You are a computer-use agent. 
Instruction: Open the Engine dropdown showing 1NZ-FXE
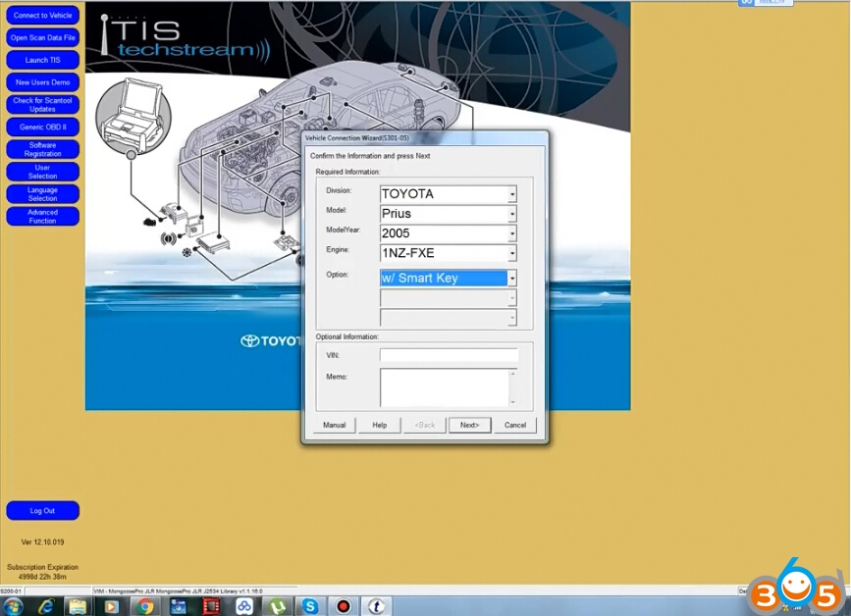pyautogui.click(x=511, y=253)
